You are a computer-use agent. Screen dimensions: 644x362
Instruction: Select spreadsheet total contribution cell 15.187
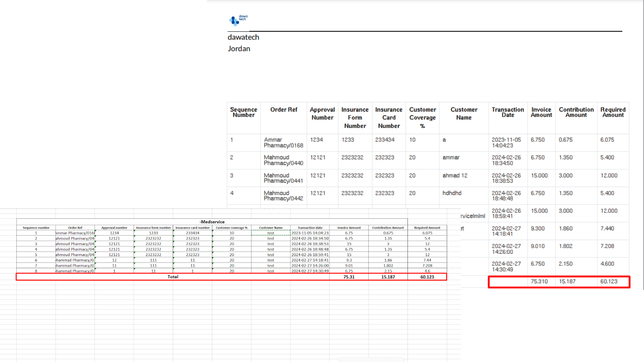pyautogui.click(x=388, y=277)
